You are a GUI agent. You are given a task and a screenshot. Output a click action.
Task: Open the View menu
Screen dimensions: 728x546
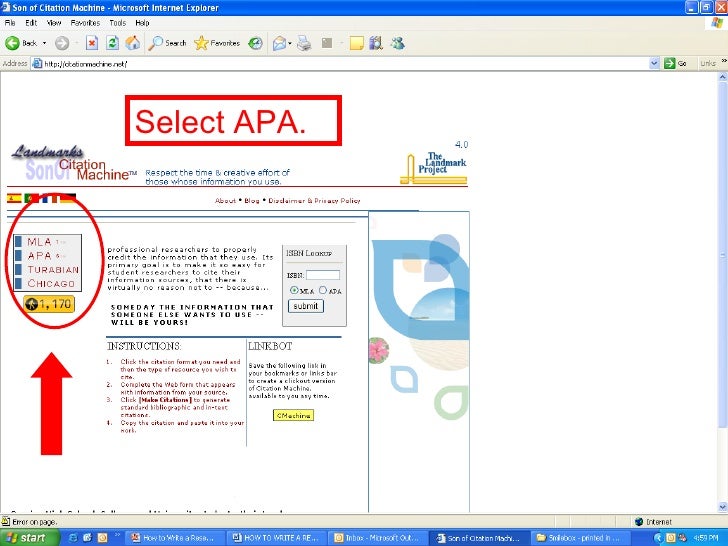[x=54, y=23]
